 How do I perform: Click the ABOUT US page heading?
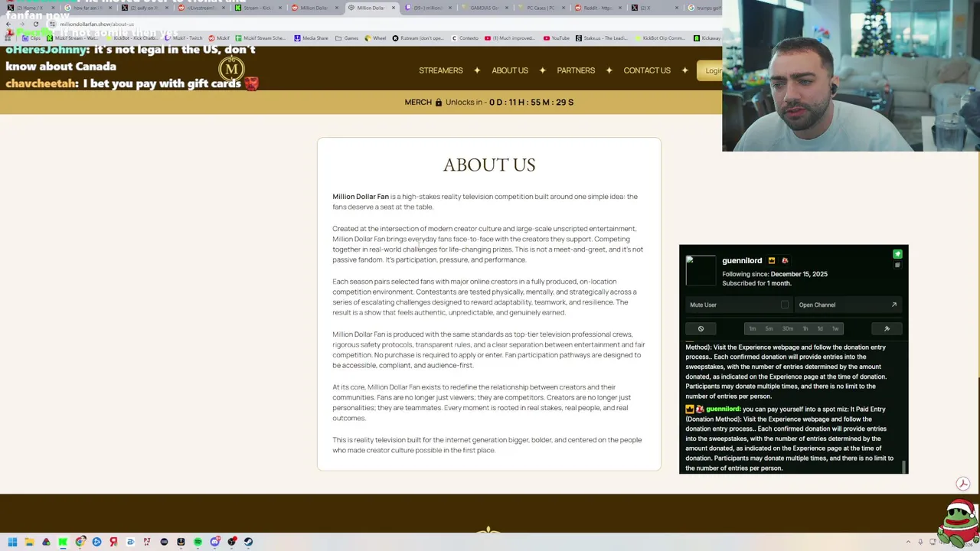(x=489, y=165)
